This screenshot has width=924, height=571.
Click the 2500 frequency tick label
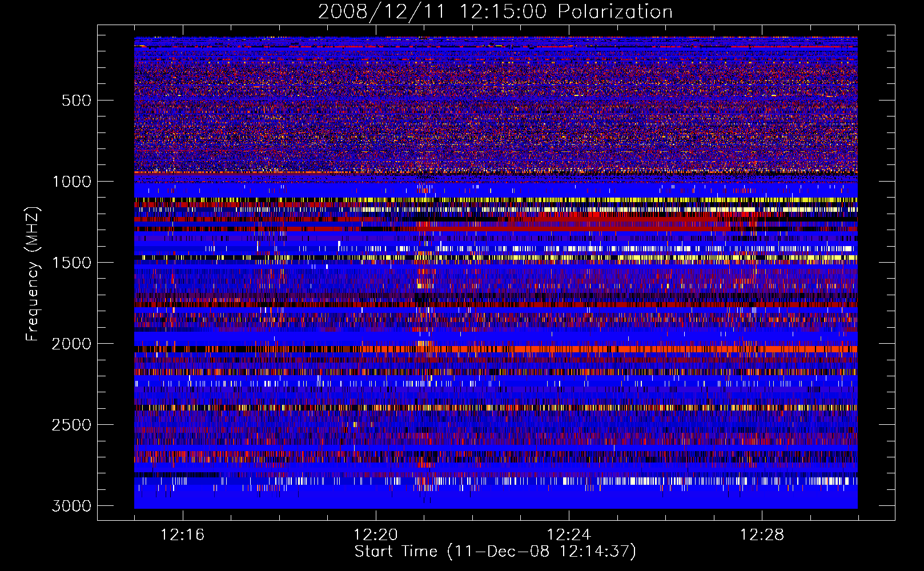click(x=71, y=425)
